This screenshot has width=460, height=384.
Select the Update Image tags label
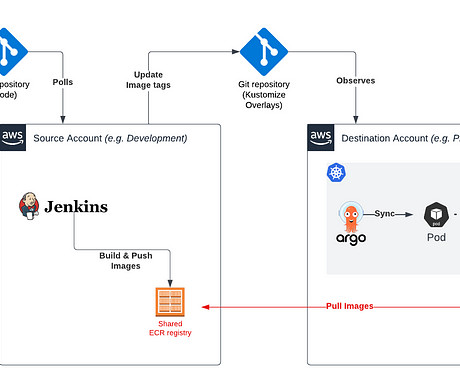148,80
